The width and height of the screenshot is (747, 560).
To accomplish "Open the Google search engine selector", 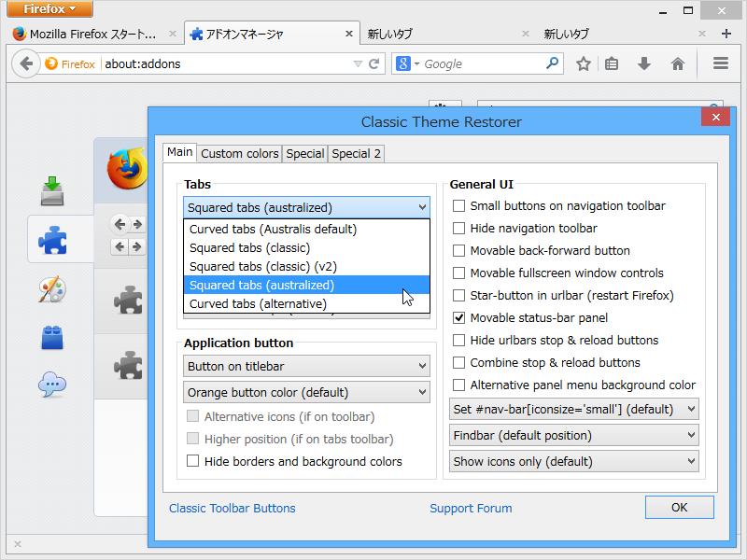I will coord(408,63).
